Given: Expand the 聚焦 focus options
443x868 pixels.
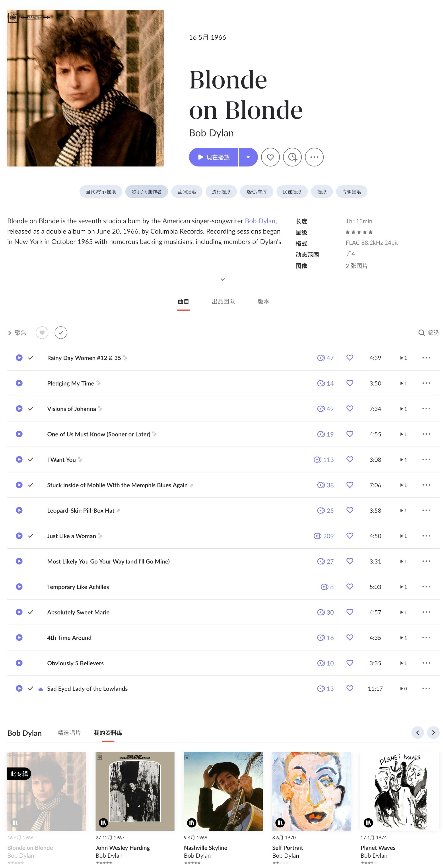Looking at the screenshot, I should pyautogui.click(x=10, y=333).
